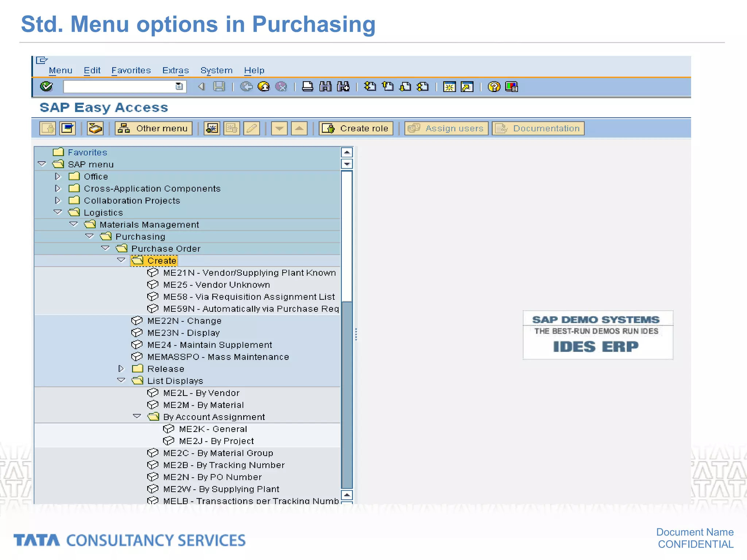Click the Previous Page icon
Screen dimensions: 747x560
point(388,86)
